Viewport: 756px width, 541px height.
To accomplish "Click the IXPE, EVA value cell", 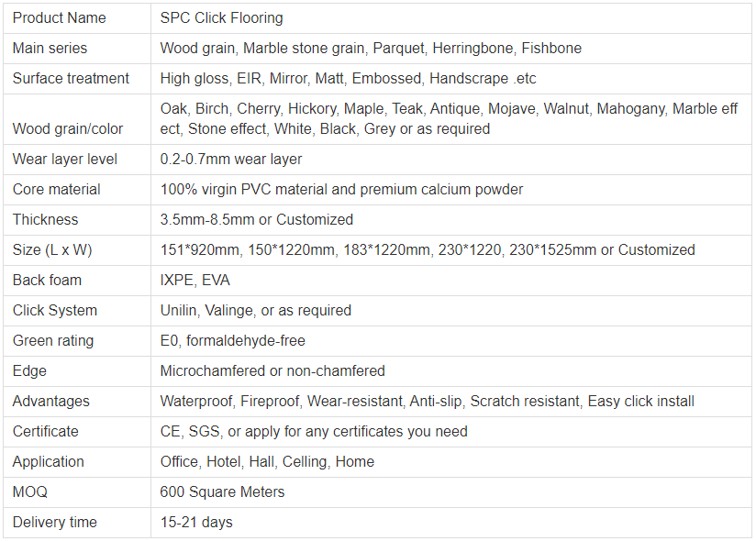I will pyautogui.click(x=195, y=281).
